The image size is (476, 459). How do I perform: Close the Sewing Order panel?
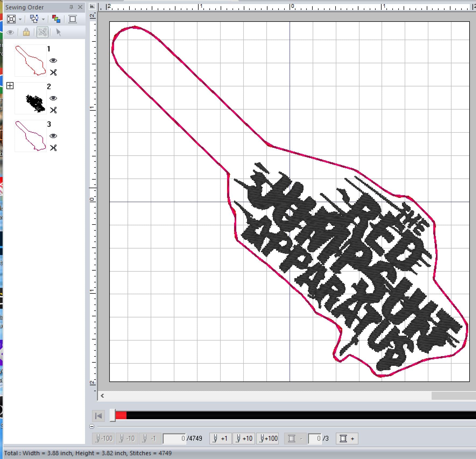click(x=80, y=7)
